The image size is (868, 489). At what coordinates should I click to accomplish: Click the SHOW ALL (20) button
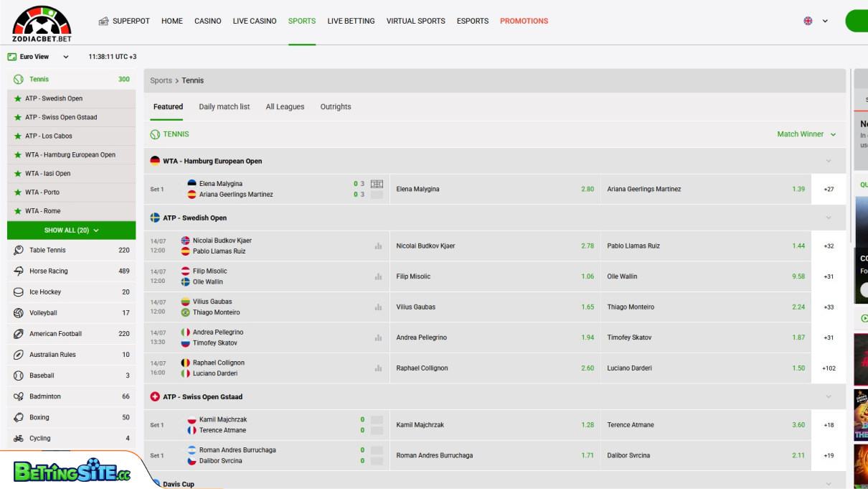(x=71, y=230)
